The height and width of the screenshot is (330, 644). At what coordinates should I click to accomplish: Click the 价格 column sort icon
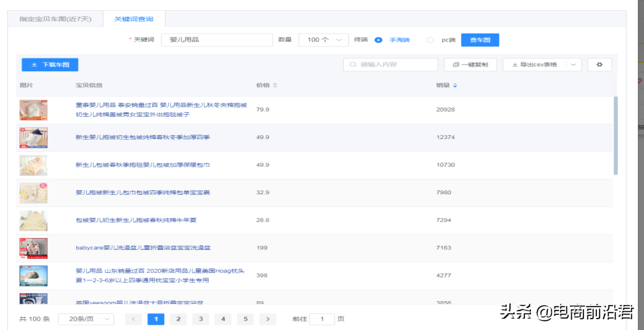coord(275,85)
